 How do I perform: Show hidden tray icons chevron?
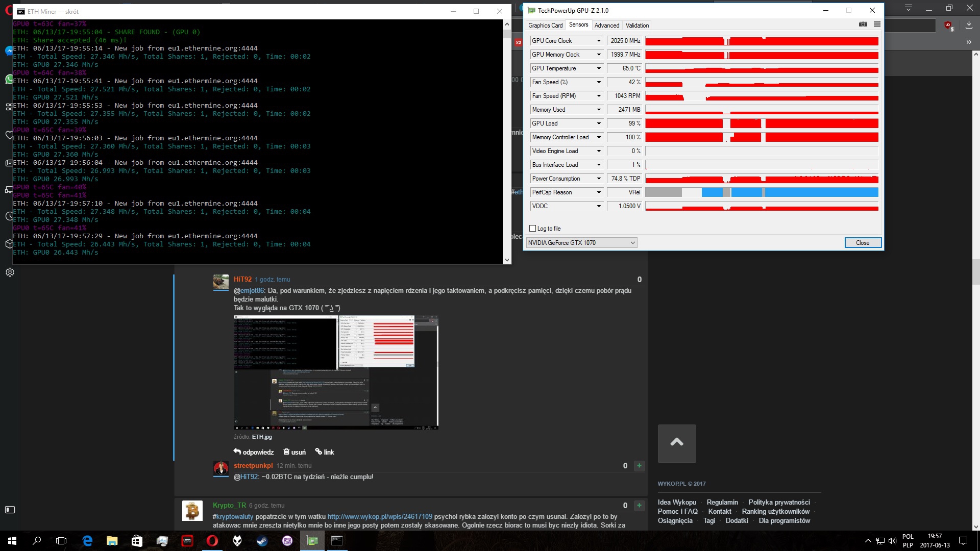[868, 541]
